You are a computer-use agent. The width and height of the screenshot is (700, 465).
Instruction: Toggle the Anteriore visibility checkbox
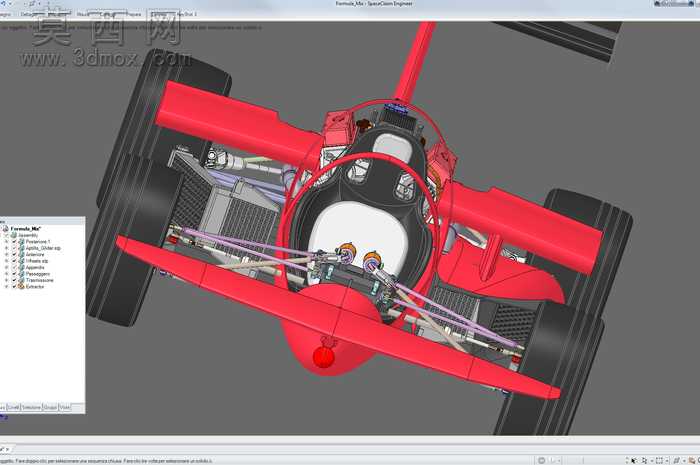pos(14,254)
